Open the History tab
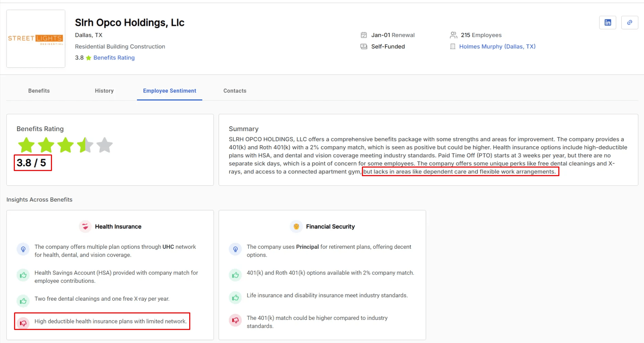644x343 pixels. (x=104, y=90)
